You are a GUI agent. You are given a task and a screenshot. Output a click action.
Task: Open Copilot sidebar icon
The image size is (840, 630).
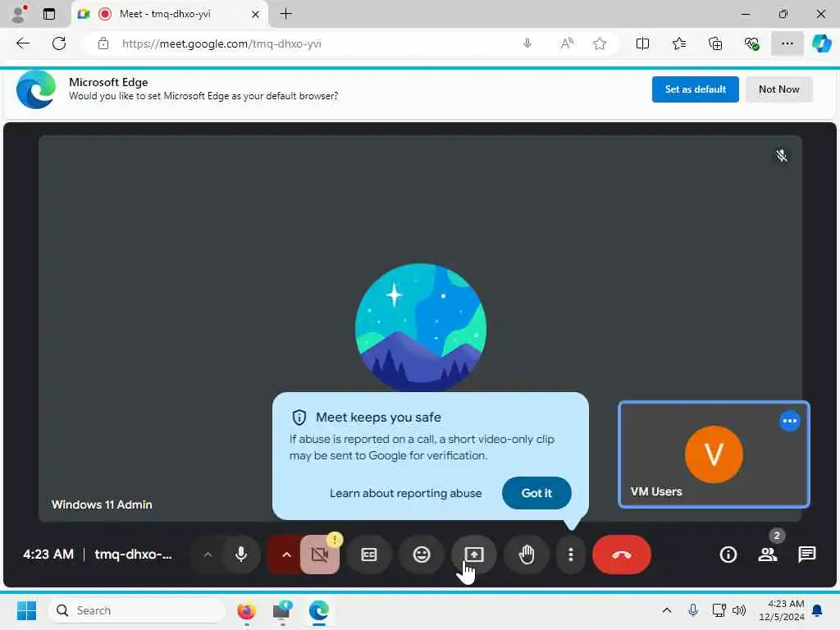(821, 43)
